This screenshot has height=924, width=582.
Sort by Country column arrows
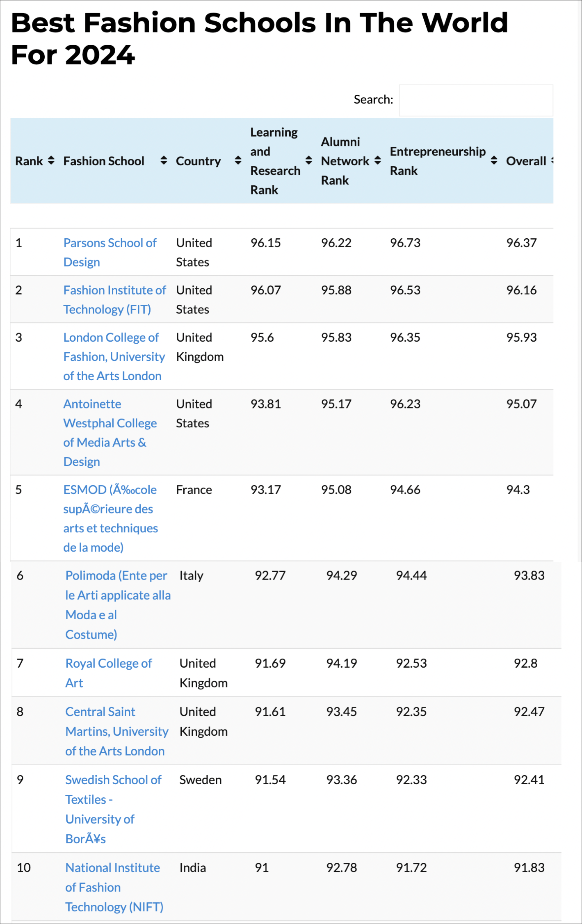(x=238, y=160)
